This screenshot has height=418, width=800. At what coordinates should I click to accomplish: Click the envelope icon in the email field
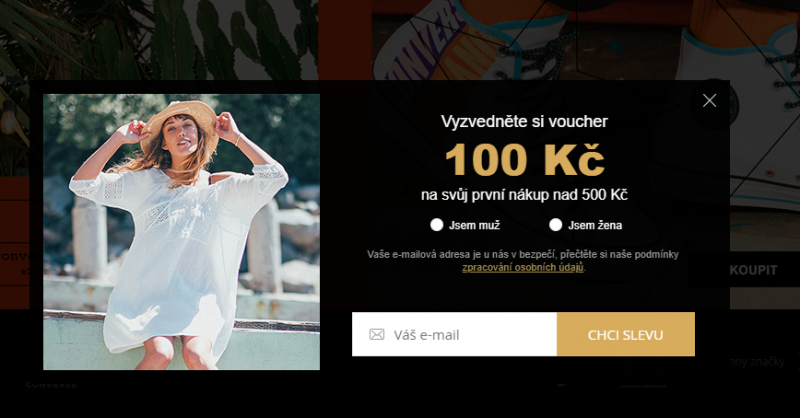[x=377, y=335]
